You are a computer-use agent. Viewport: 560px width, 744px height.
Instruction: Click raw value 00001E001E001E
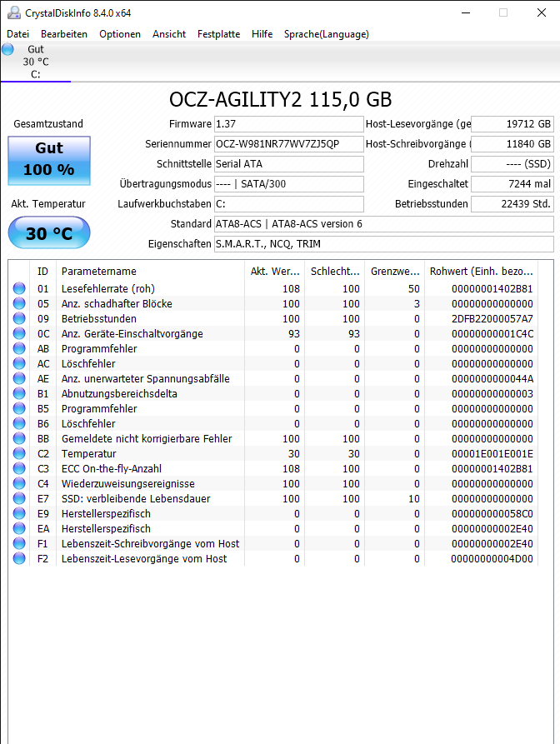click(x=492, y=453)
